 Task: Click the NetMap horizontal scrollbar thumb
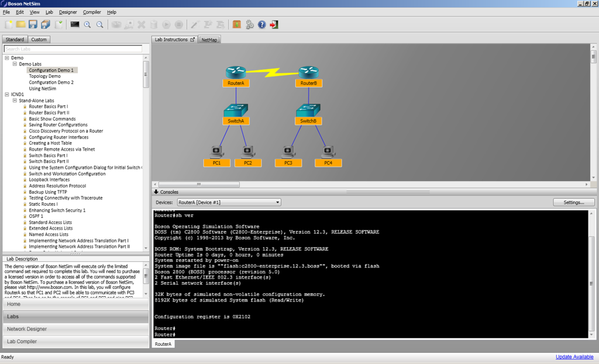pos(199,184)
